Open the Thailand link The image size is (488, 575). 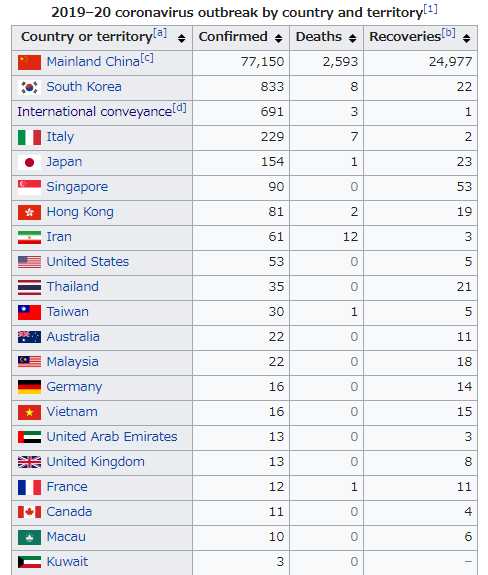tap(73, 287)
